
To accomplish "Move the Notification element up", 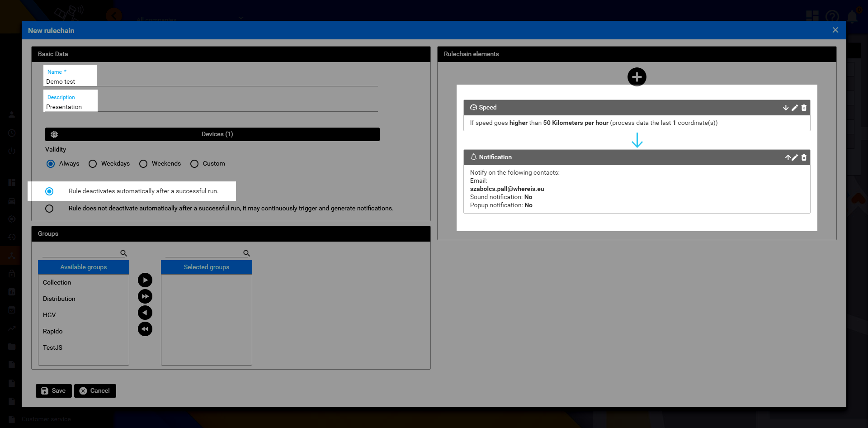I will pos(788,157).
